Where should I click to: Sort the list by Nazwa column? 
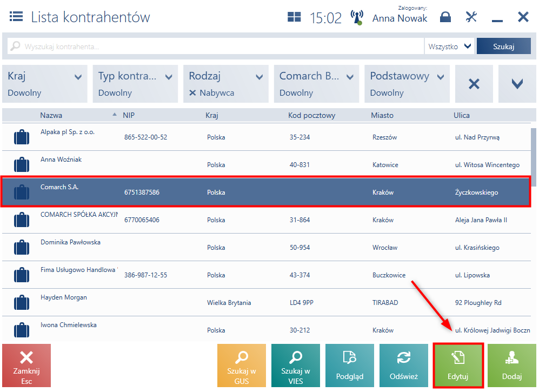tap(51, 115)
